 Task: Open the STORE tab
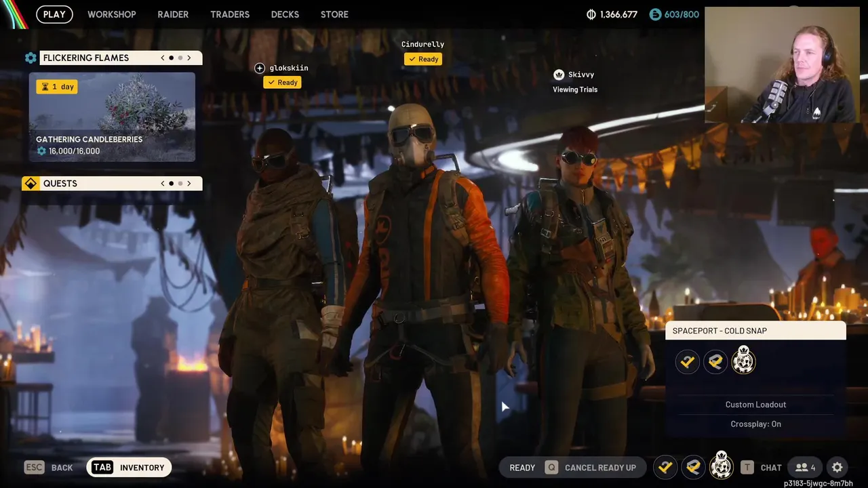334,14
